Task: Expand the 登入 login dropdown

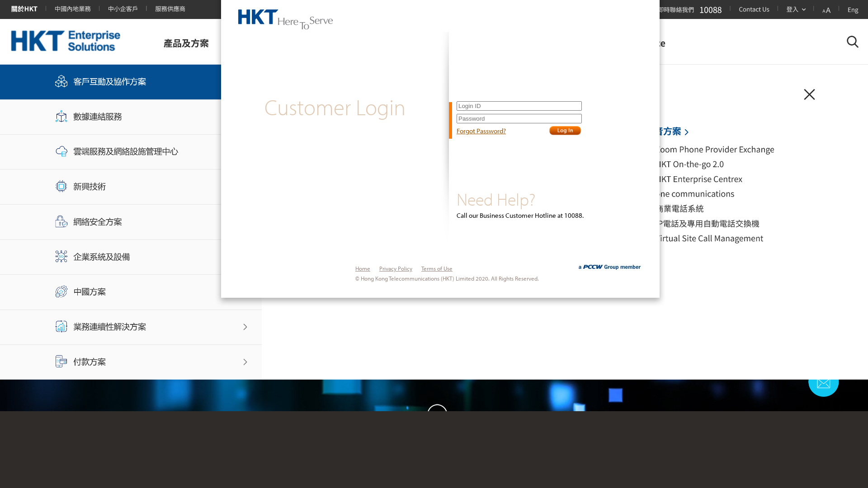Action: coord(796,9)
